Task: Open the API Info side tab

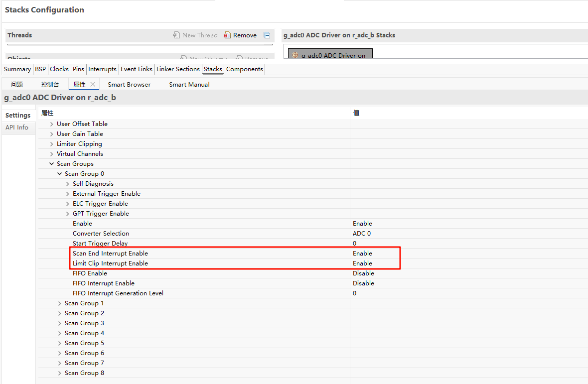Action: 17,128
